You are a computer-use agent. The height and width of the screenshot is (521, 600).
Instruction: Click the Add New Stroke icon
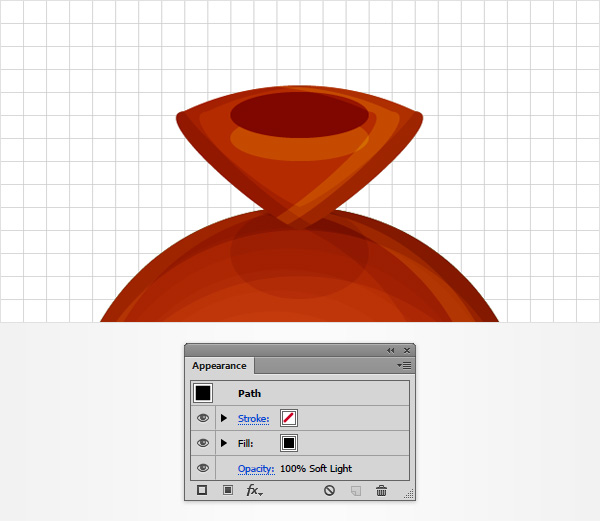(202, 490)
